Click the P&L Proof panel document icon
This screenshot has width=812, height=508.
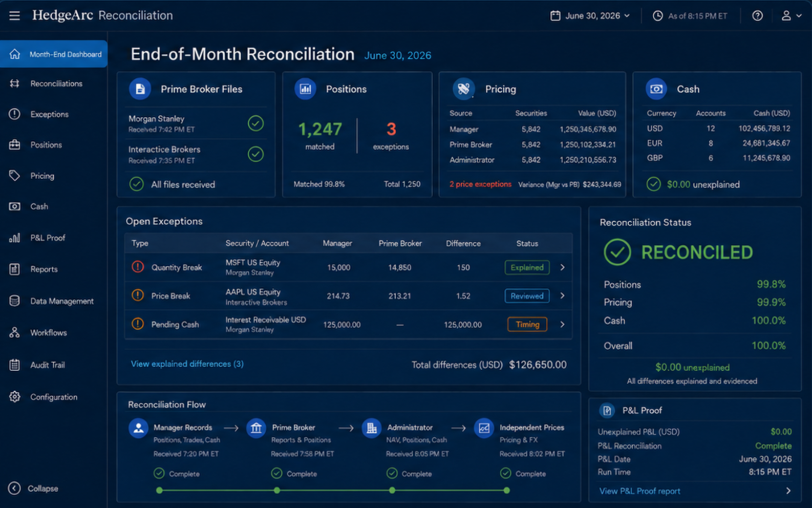(x=607, y=410)
